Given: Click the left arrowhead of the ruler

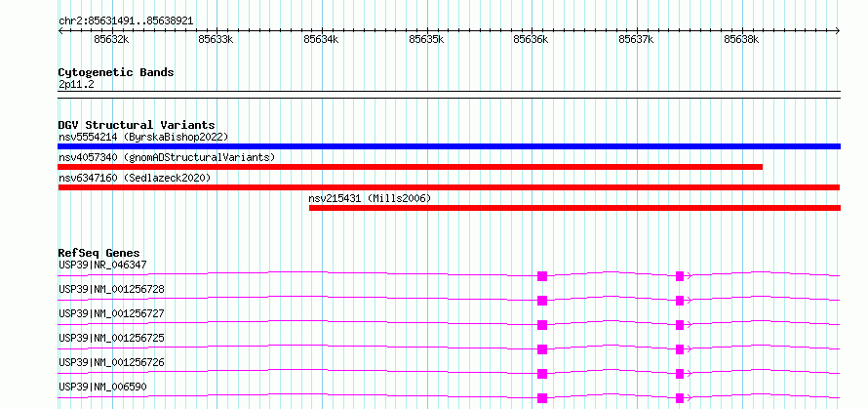Looking at the screenshot, I should [60, 31].
